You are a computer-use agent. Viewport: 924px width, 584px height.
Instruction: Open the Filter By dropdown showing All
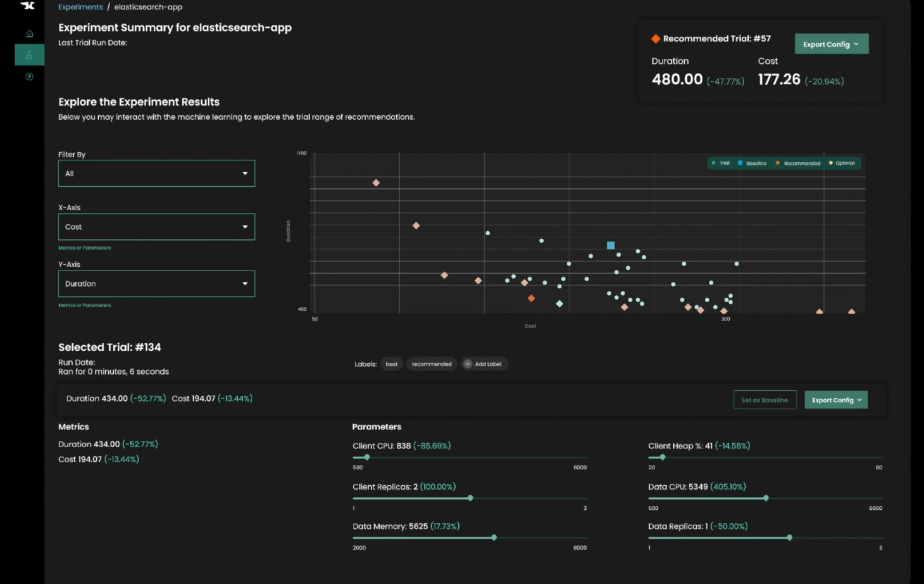click(x=156, y=174)
